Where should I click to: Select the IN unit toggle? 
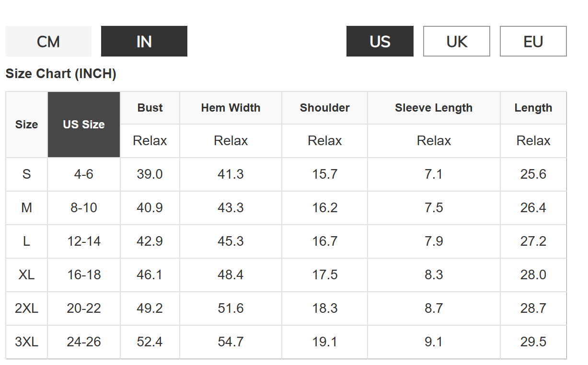(x=144, y=42)
